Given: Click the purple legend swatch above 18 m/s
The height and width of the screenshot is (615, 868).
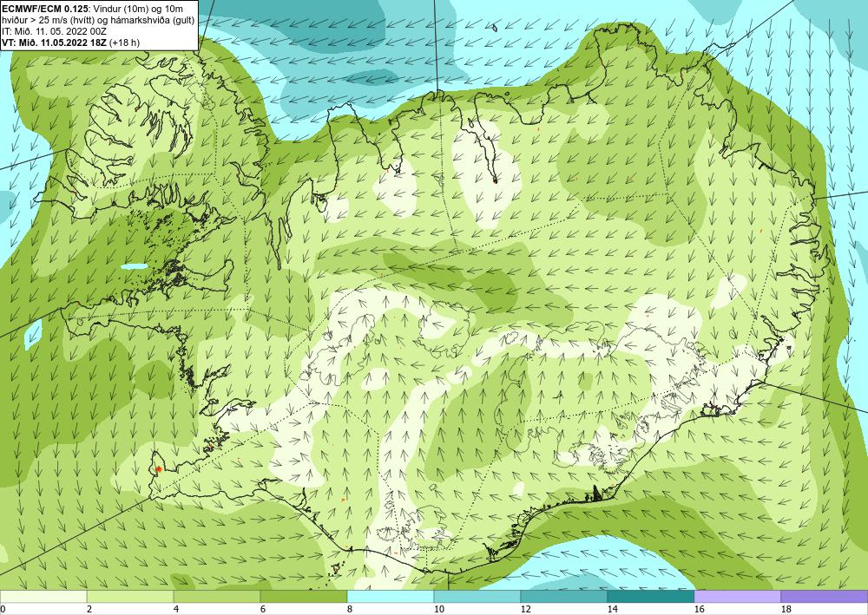Looking at the screenshot, I should tap(825, 596).
